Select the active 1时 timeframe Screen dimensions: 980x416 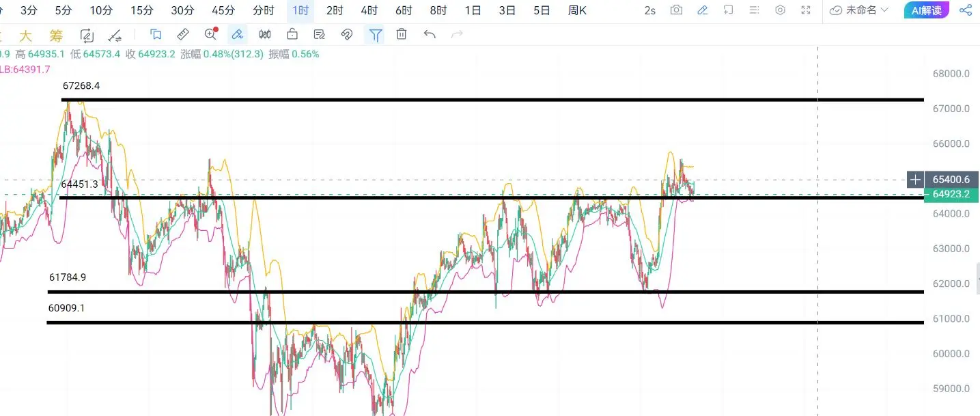[300, 10]
